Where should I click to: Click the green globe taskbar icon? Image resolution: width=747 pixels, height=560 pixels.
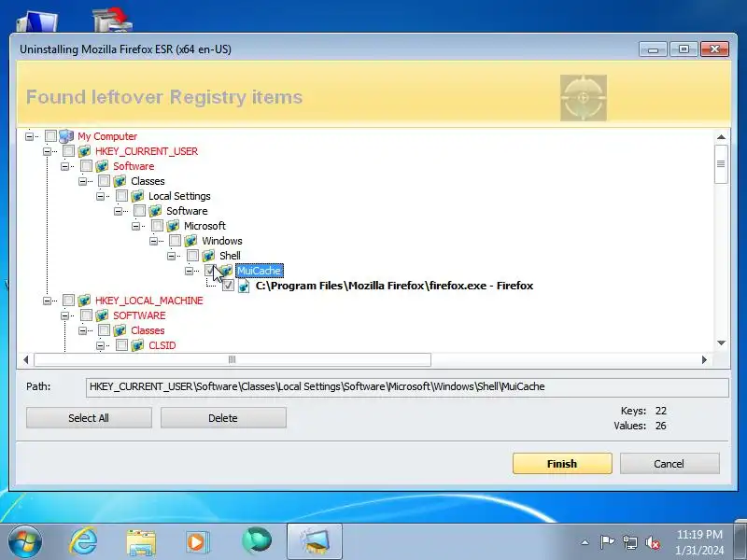point(257,541)
